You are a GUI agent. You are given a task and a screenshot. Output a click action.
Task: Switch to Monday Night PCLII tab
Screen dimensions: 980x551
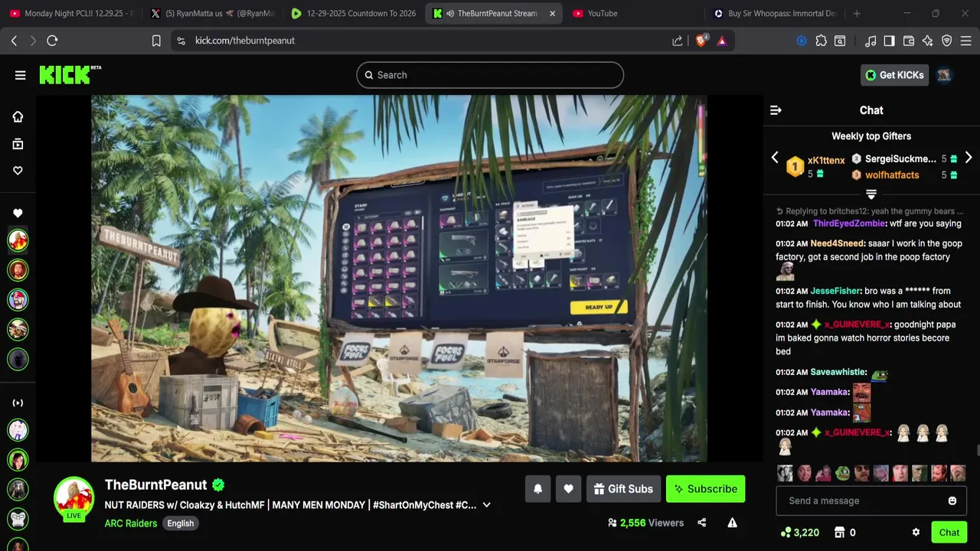(x=71, y=13)
